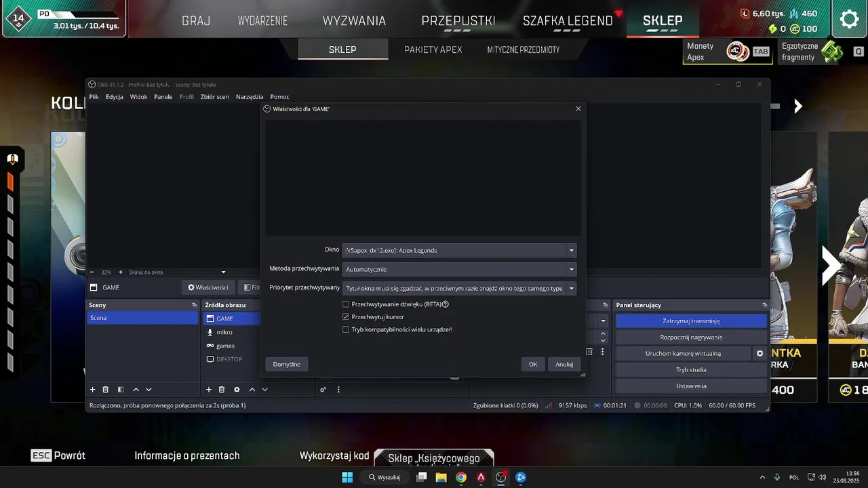Enable Przechwytywanie dźwięku (BETA) checkbox
The image size is (868, 488).
346,304
